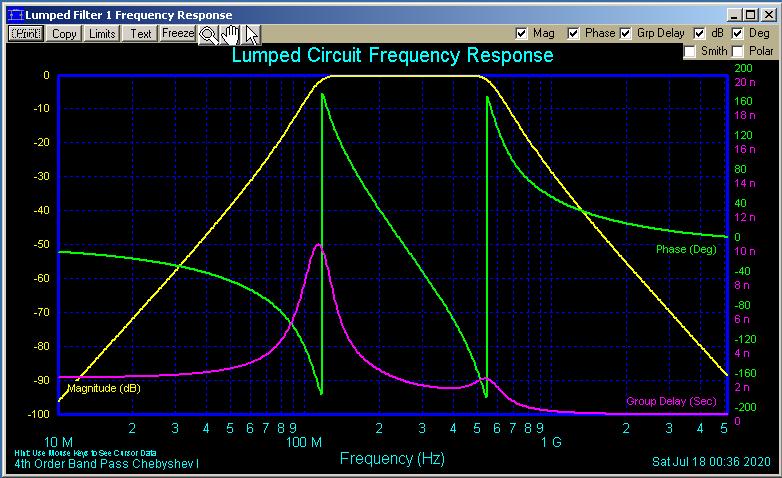Toggle the dB checkbox
782x478 pixels.
point(699,33)
